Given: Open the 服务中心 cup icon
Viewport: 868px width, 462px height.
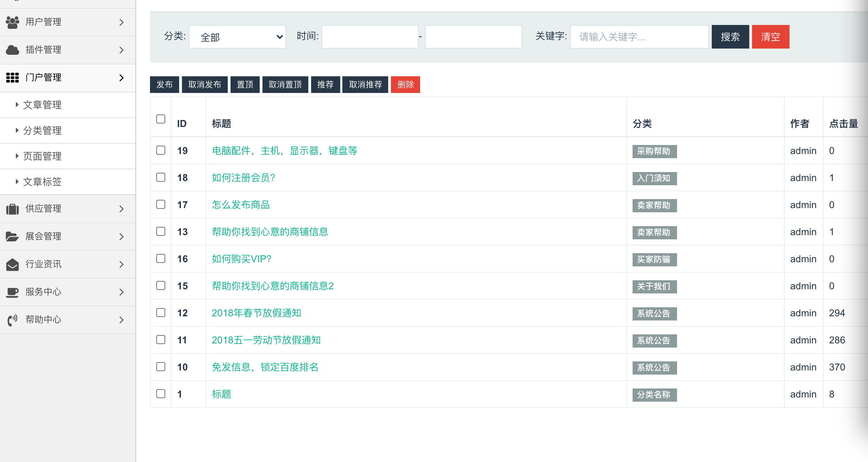Looking at the screenshot, I should [12, 292].
